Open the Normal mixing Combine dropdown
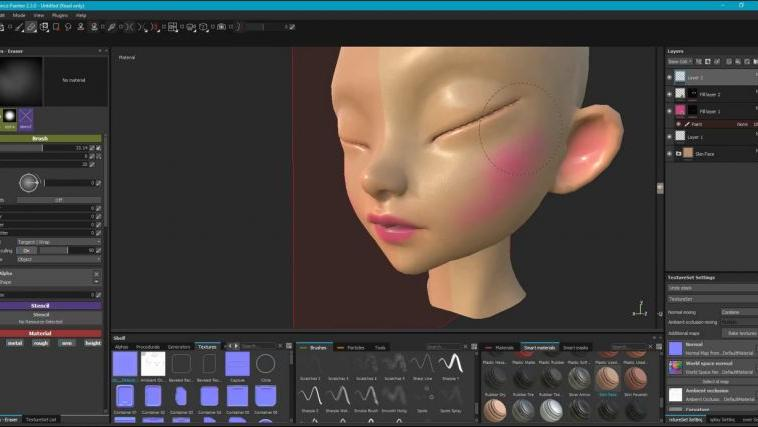The width and height of the screenshot is (758, 427). 738,312
